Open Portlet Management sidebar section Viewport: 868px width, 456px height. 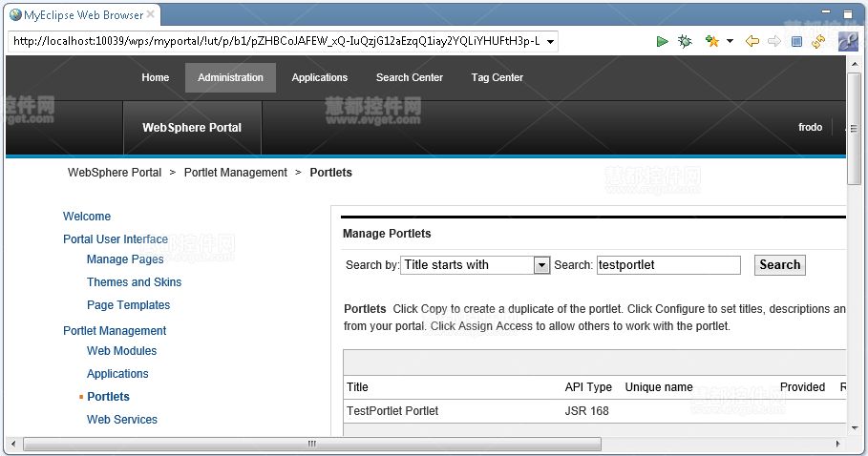pos(115,330)
